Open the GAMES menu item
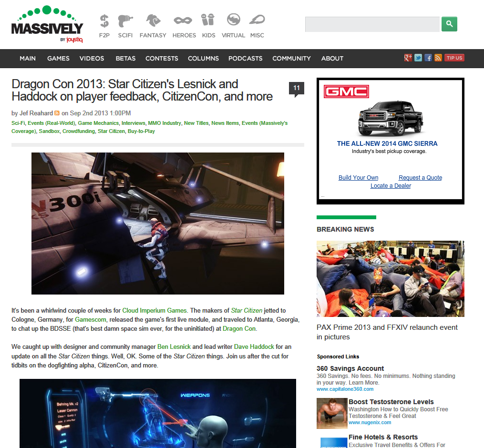Image resolution: width=484 pixels, height=448 pixels. click(58, 58)
